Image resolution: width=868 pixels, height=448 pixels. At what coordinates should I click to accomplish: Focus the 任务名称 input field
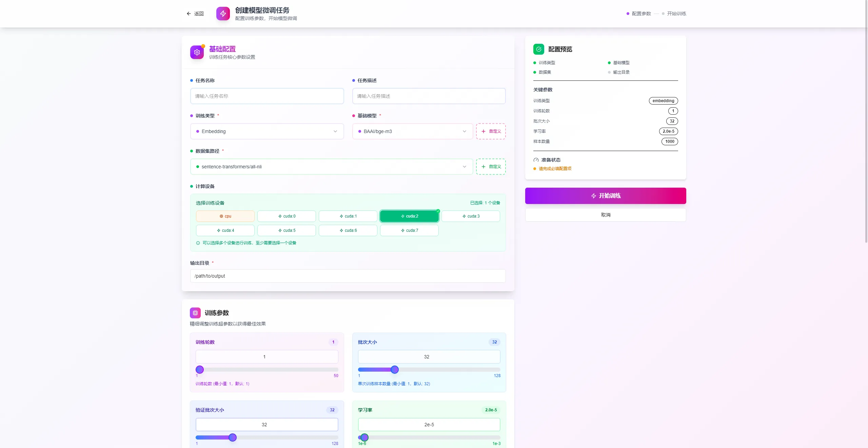[267, 96]
